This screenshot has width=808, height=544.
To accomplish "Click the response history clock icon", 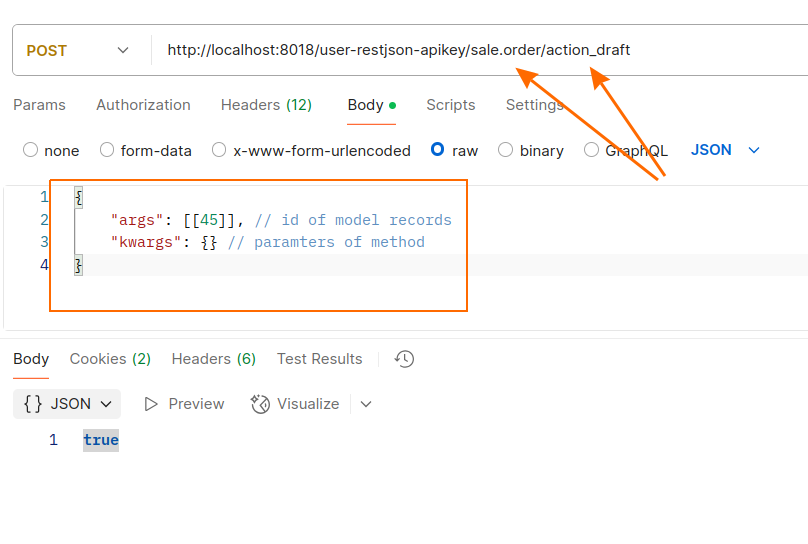I will click(x=404, y=359).
